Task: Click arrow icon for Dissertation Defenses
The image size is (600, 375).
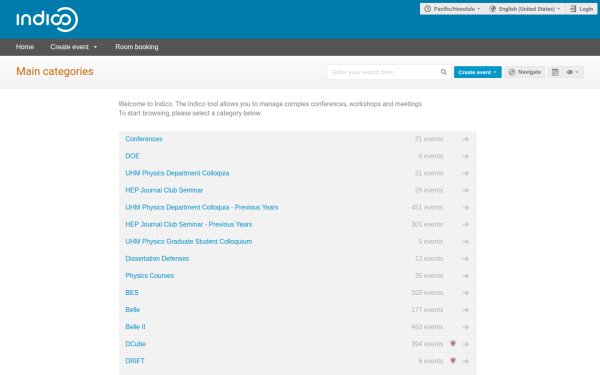Action: pyautogui.click(x=466, y=259)
